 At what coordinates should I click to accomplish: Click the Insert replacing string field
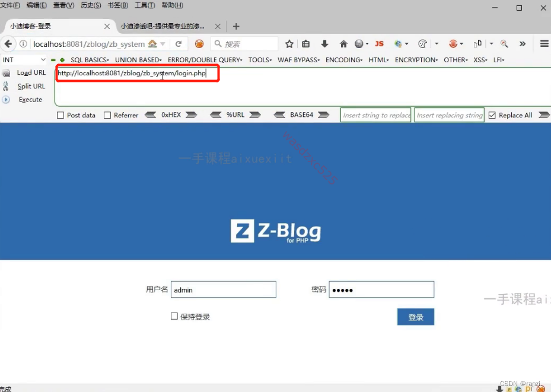(x=450, y=115)
